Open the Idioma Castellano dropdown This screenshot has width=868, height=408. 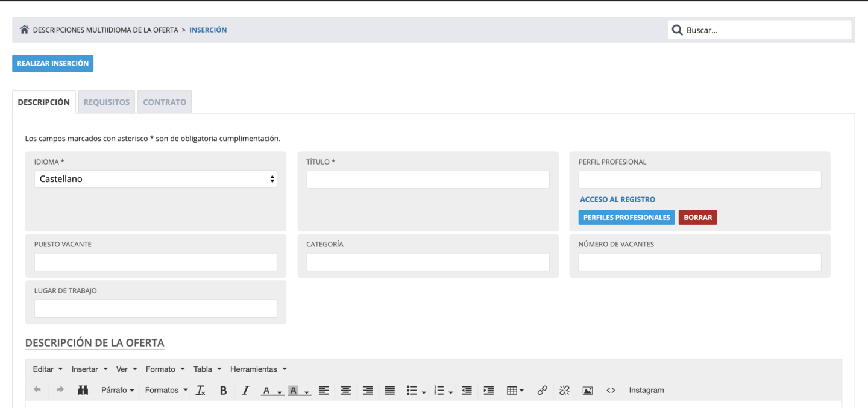tap(156, 179)
